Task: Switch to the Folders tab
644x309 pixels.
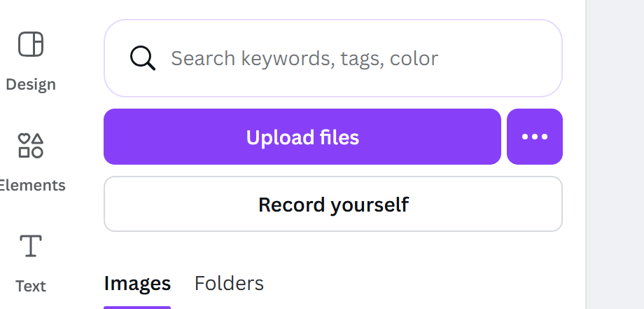Action: [x=229, y=283]
